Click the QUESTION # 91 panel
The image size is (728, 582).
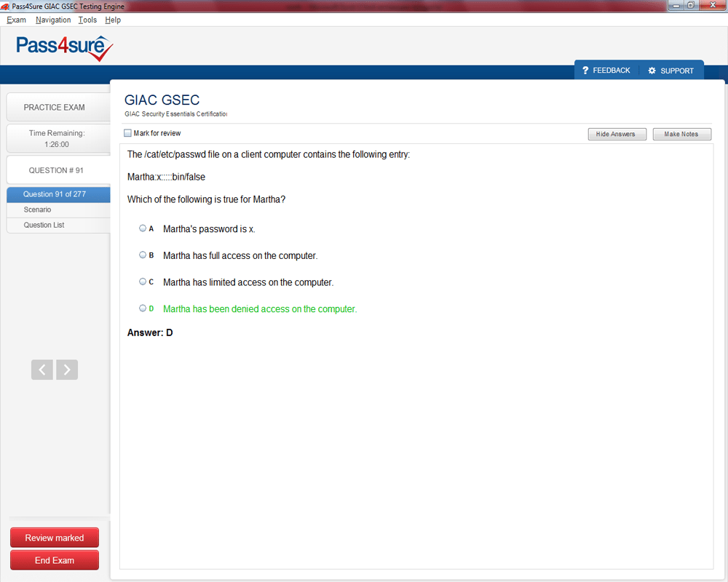[x=58, y=170]
